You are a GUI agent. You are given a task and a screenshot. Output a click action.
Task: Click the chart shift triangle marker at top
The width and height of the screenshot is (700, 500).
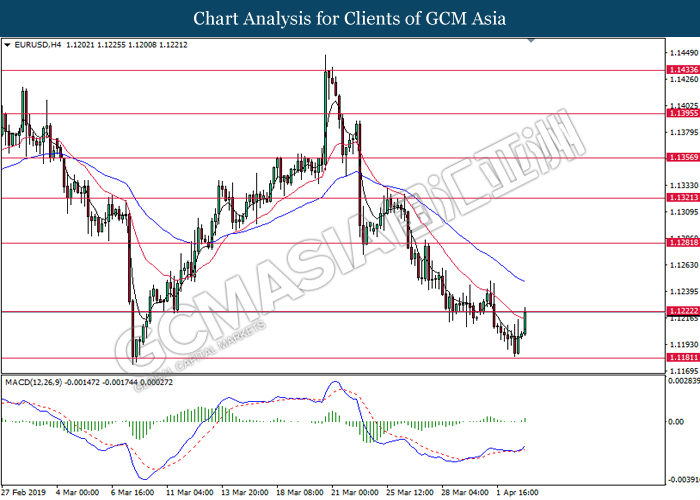click(531, 40)
